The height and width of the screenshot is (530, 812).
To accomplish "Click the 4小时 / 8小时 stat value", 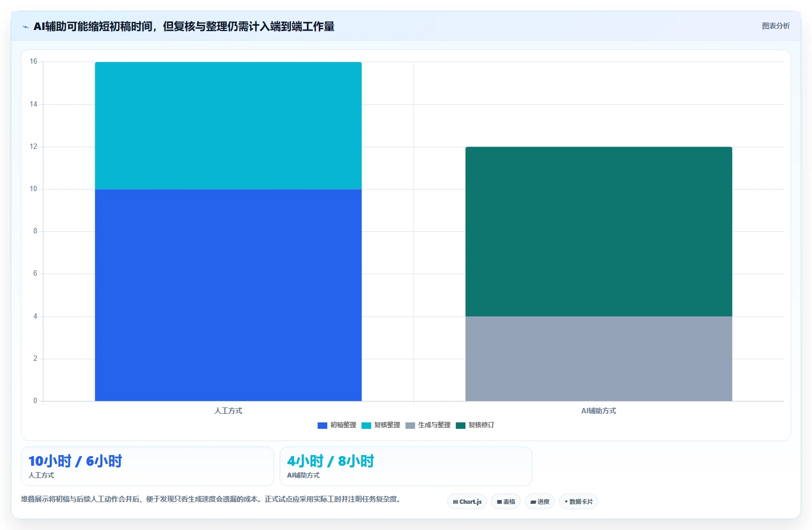I will [330, 461].
